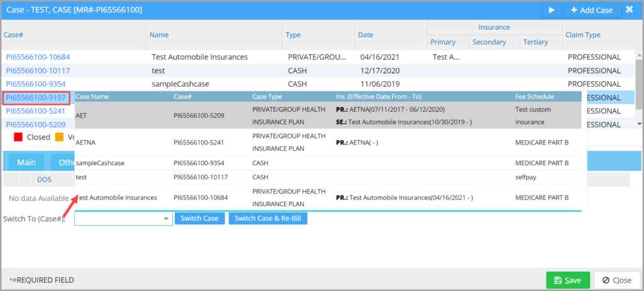Open case link PI65566100-10117
644x291 pixels.
pos(38,70)
